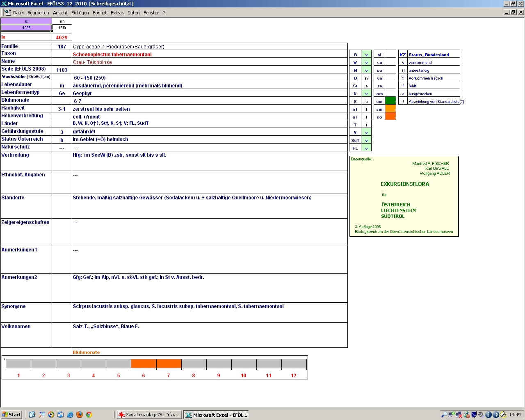Launch Google Chrome from the quick launch bar
Image resolution: width=525 pixels, height=420 pixels.
pos(89,415)
